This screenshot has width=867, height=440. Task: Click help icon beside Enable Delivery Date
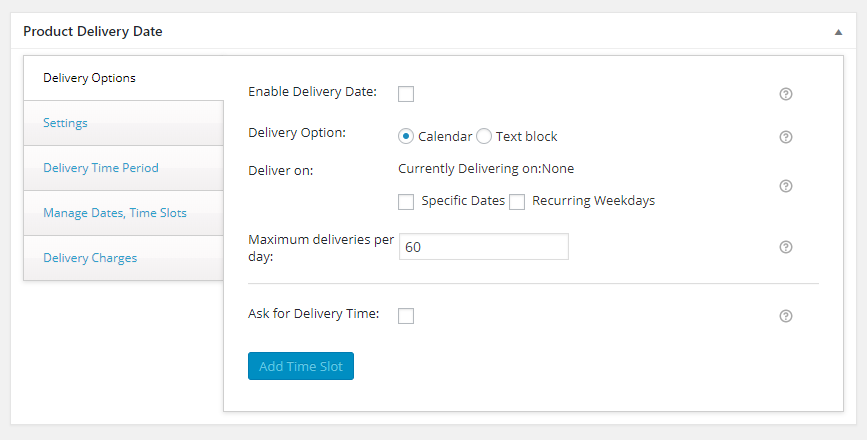coord(786,94)
